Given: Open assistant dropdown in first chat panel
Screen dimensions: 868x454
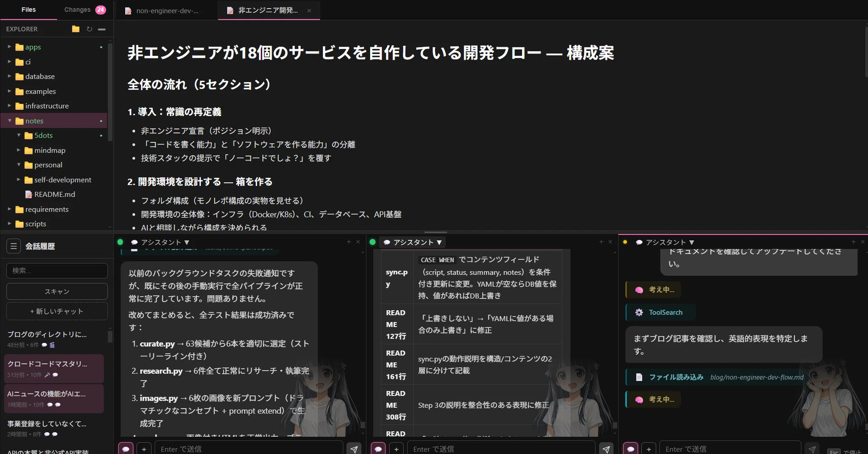Looking at the screenshot, I should tap(160, 242).
